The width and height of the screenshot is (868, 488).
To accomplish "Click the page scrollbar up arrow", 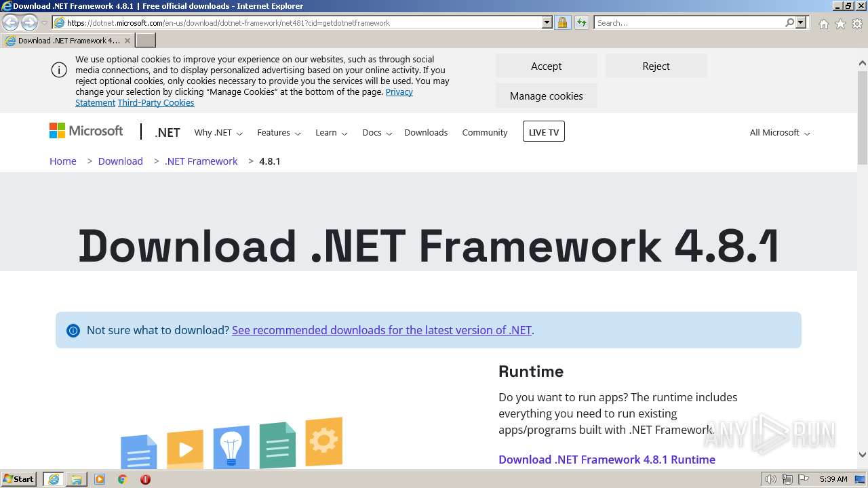I will (x=863, y=63).
